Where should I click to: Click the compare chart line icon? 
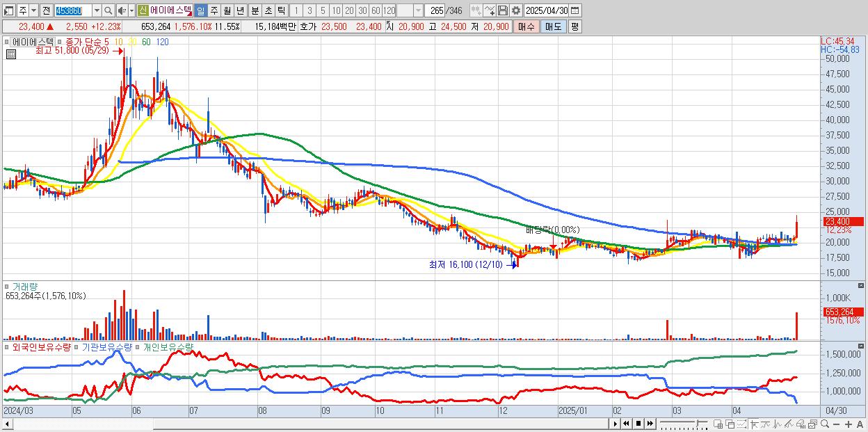pyautogui.click(x=490, y=10)
